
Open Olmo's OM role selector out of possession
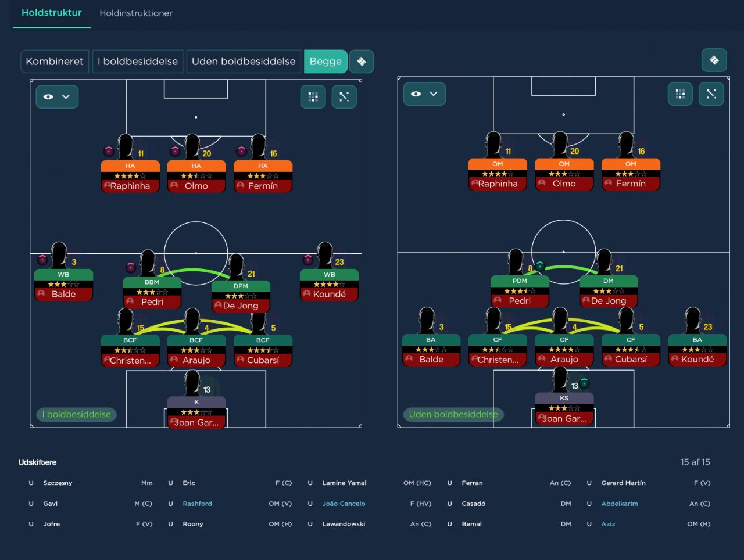564,164
